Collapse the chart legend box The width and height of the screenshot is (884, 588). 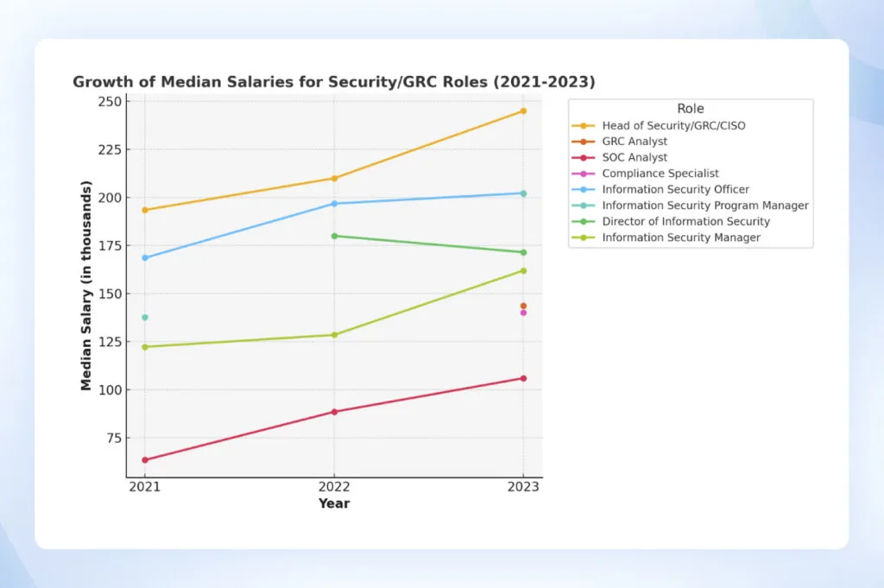(690, 108)
